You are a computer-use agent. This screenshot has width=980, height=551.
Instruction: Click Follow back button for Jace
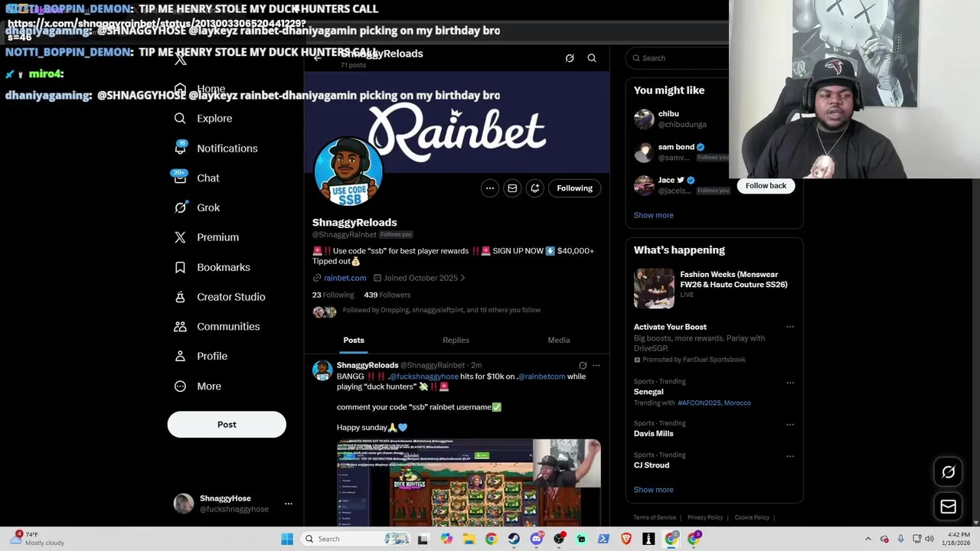766,186
